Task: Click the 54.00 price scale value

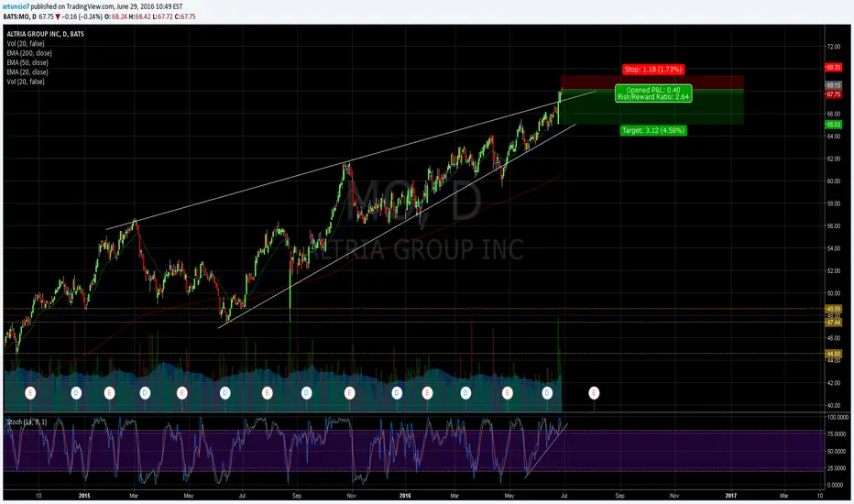Action: [833, 248]
